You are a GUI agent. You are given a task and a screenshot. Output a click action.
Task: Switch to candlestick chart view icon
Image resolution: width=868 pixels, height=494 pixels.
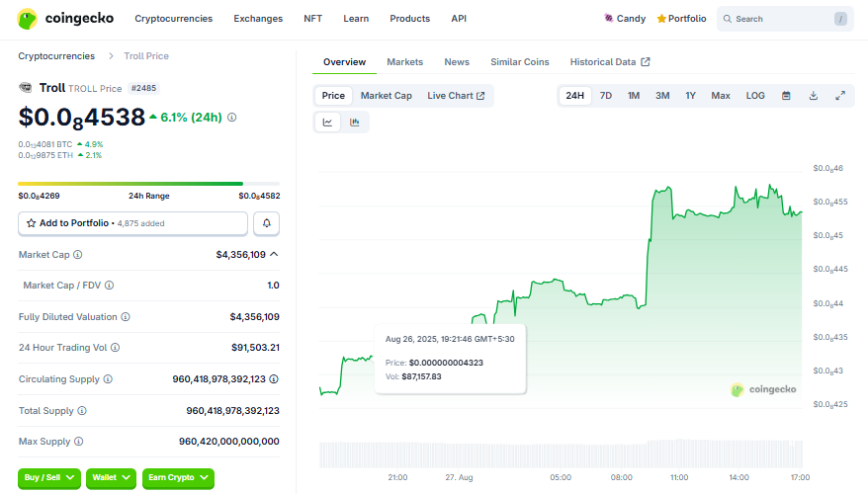355,123
